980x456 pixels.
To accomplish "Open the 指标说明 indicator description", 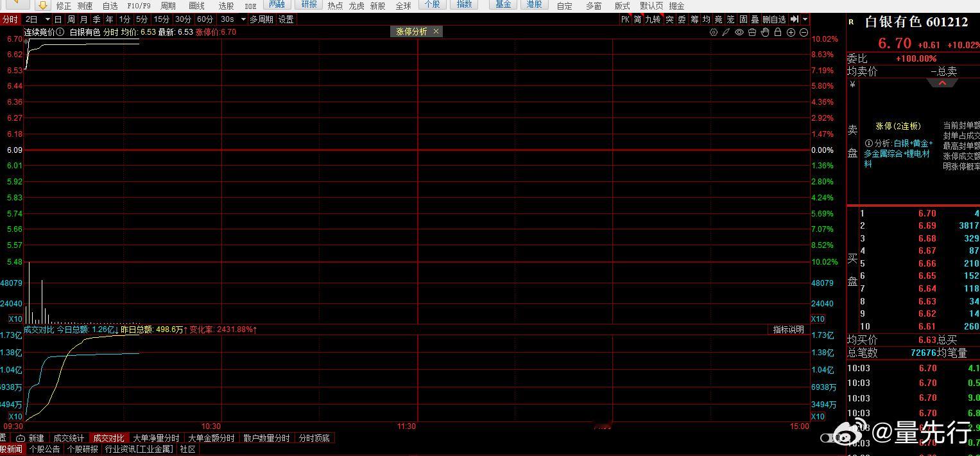I will point(788,329).
